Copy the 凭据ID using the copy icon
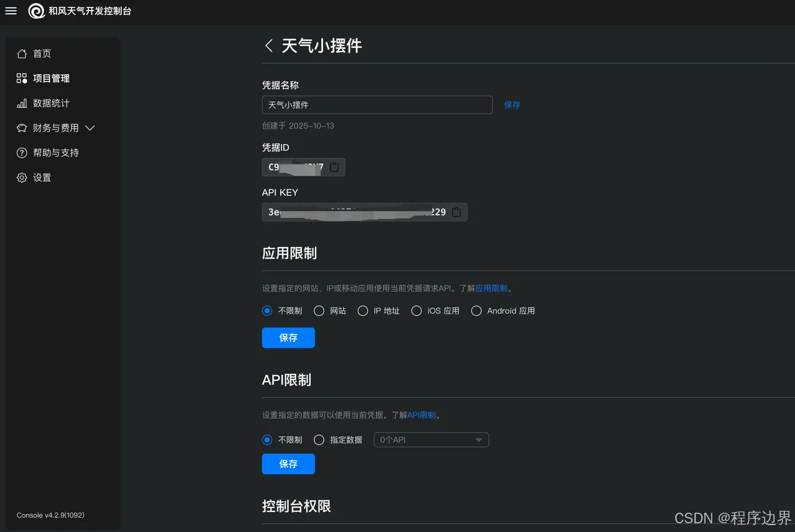Screen dimensions: 795x532 [x=334, y=167]
